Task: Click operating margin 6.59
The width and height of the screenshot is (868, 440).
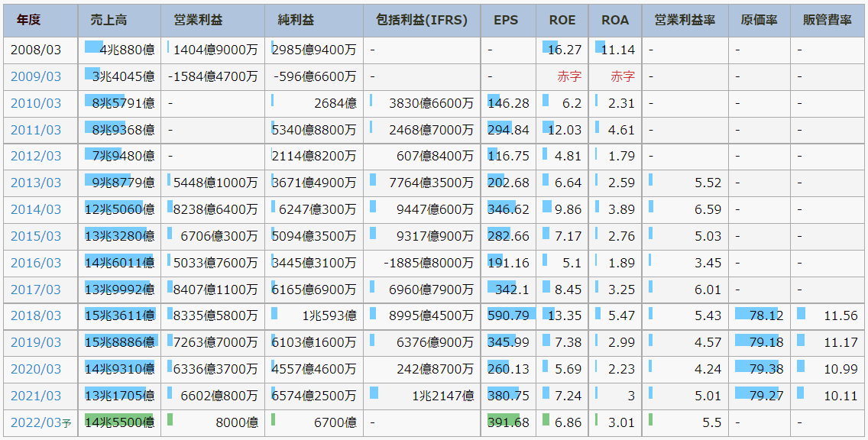Action: pyautogui.click(x=708, y=210)
